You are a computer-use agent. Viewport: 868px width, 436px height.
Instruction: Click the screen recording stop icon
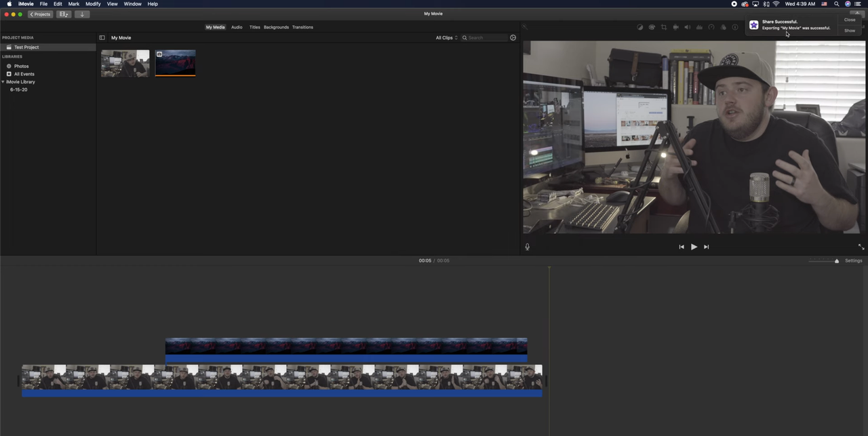click(x=734, y=4)
